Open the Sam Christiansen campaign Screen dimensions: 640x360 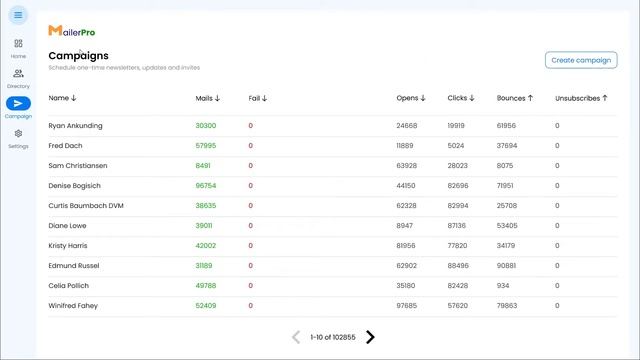point(78,166)
